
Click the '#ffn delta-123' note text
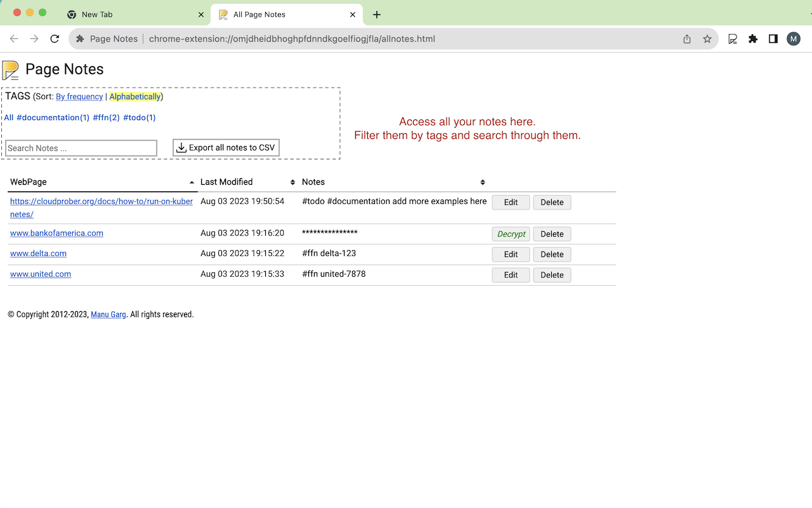tap(329, 253)
